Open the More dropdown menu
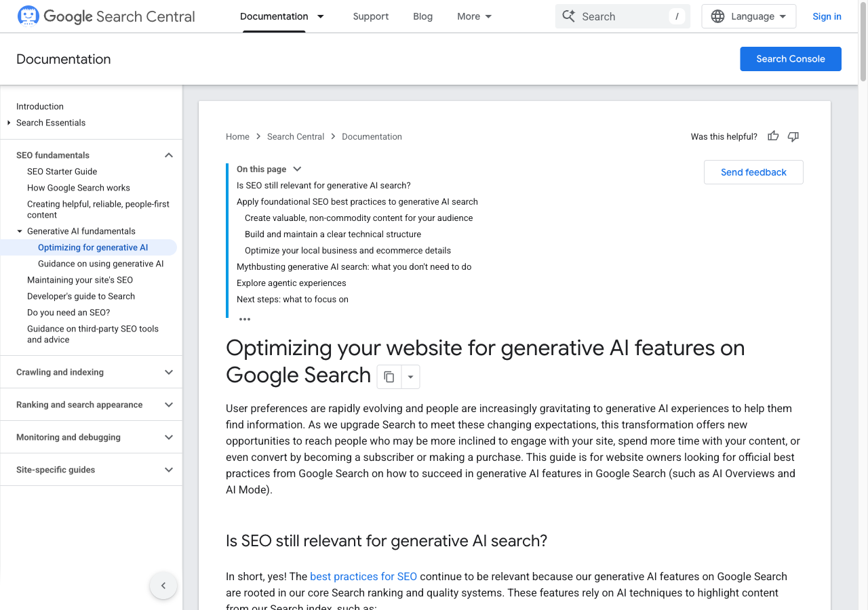The height and width of the screenshot is (610, 868). (x=475, y=16)
